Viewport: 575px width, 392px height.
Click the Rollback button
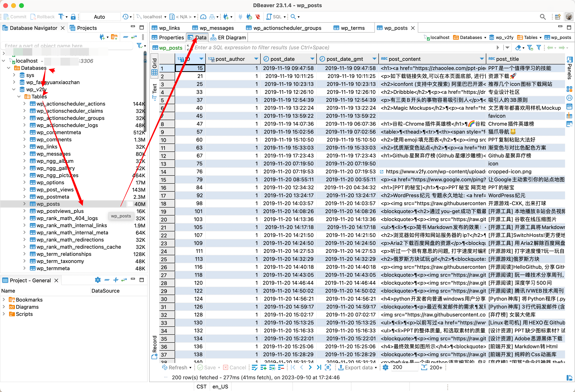[42, 17]
